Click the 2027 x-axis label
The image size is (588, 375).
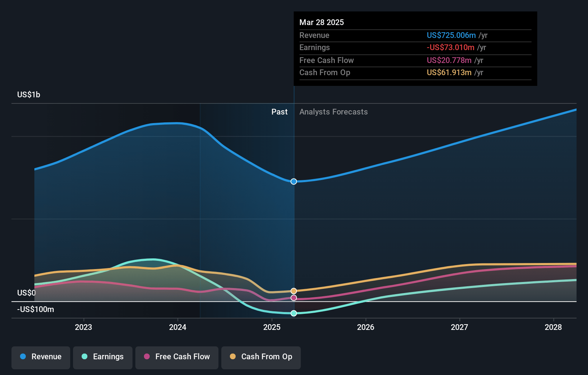pos(459,327)
